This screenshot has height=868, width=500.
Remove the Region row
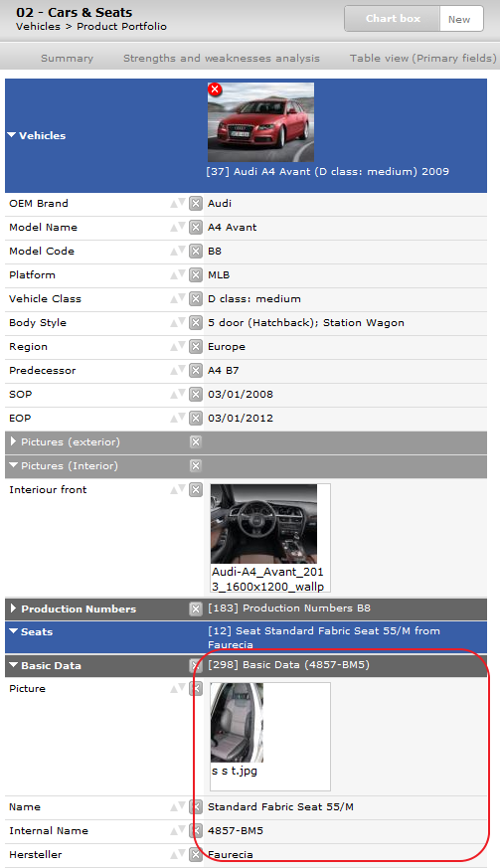point(196,347)
